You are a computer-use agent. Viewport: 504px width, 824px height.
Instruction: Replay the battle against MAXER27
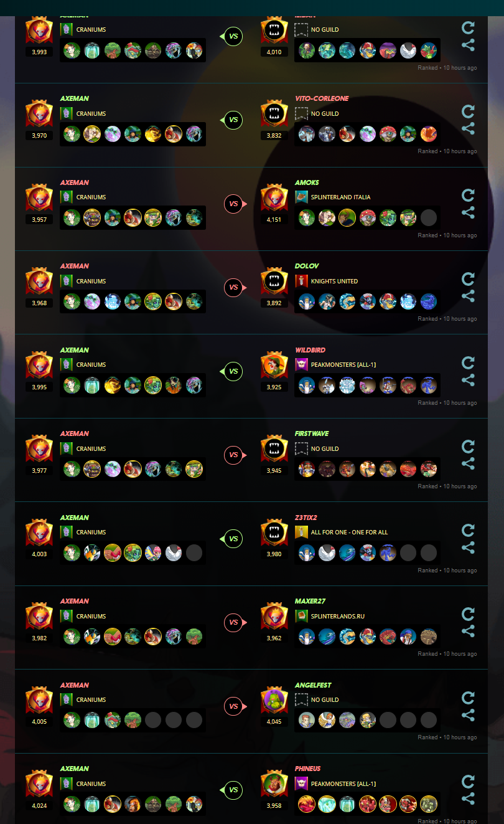coord(468,614)
